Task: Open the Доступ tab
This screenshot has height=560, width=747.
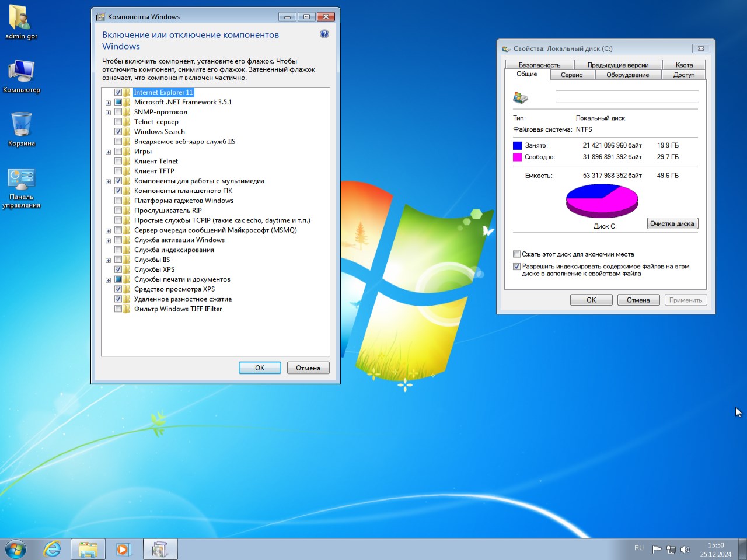Action: (684, 75)
